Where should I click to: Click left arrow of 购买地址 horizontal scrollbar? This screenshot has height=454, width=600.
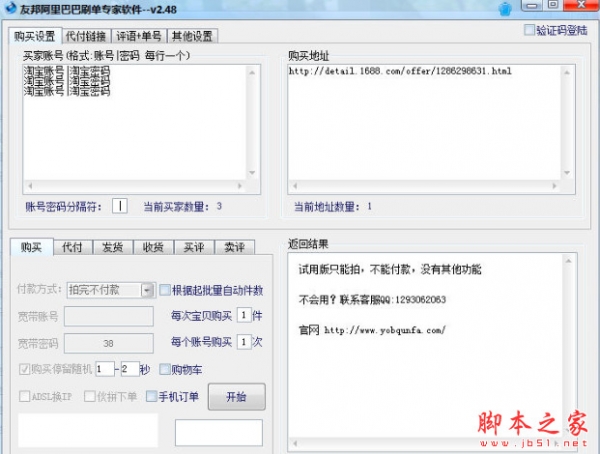click(295, 186)
